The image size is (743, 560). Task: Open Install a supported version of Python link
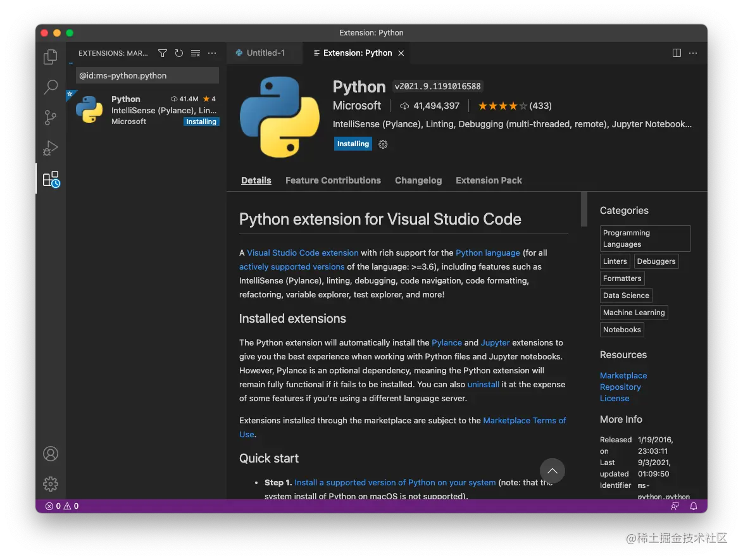click(395, 482)
